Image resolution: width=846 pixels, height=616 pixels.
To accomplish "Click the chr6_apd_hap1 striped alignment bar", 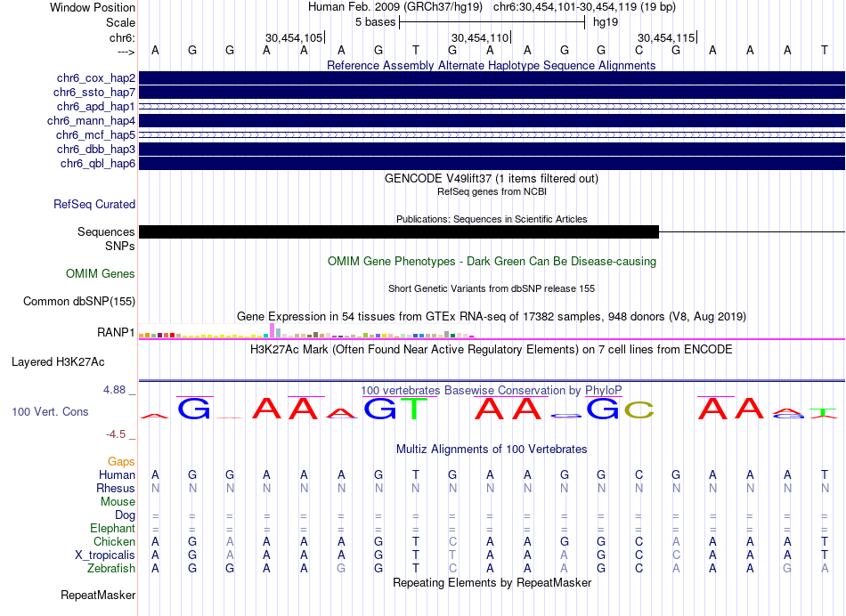I will (492, 107).
